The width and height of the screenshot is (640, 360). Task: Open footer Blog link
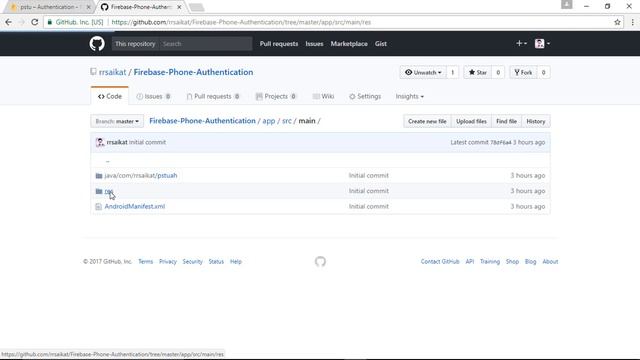[530, 262]
